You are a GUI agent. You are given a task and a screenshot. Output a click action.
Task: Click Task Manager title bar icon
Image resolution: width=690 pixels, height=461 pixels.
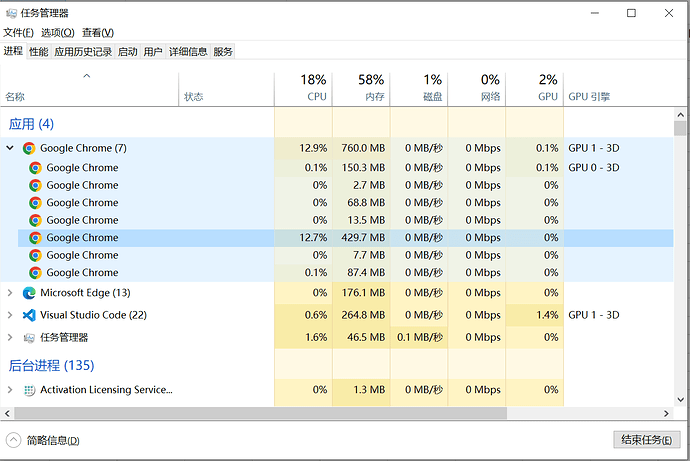tap(10, 13)
